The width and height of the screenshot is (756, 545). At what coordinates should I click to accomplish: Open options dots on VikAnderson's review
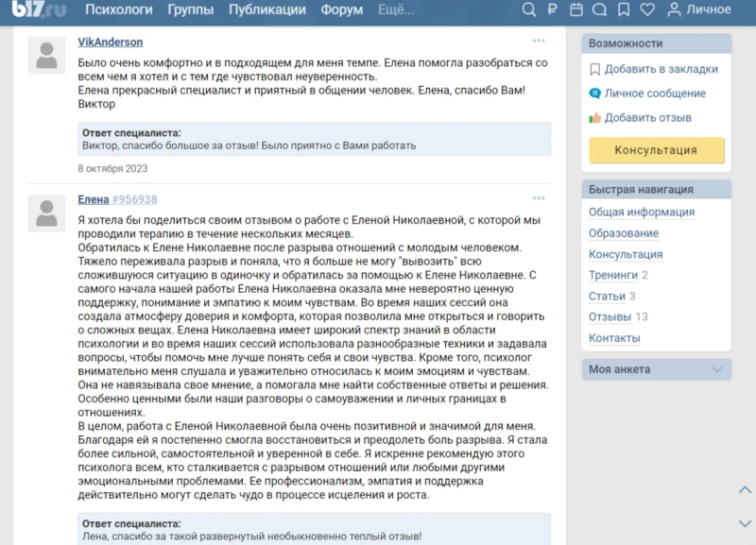tap(539, 41)
